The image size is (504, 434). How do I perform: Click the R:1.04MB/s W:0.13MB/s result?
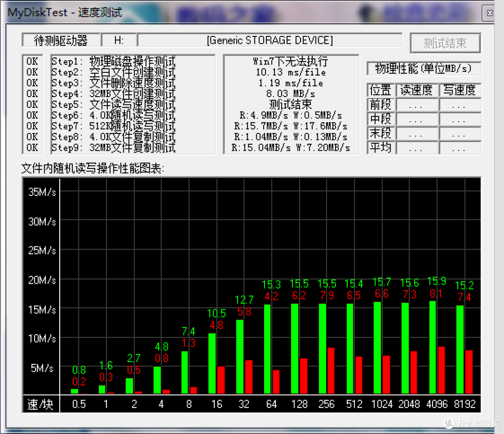291,137
